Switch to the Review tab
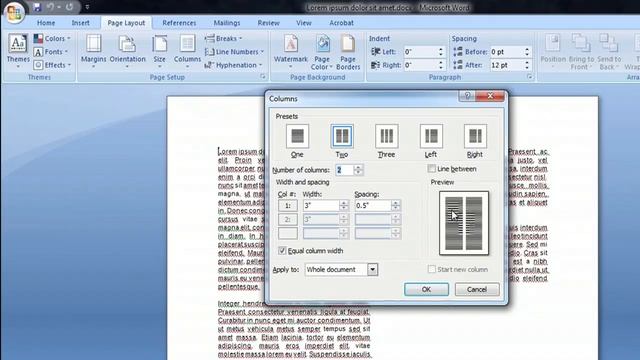640x360 pixels. (x=269, y=23)
